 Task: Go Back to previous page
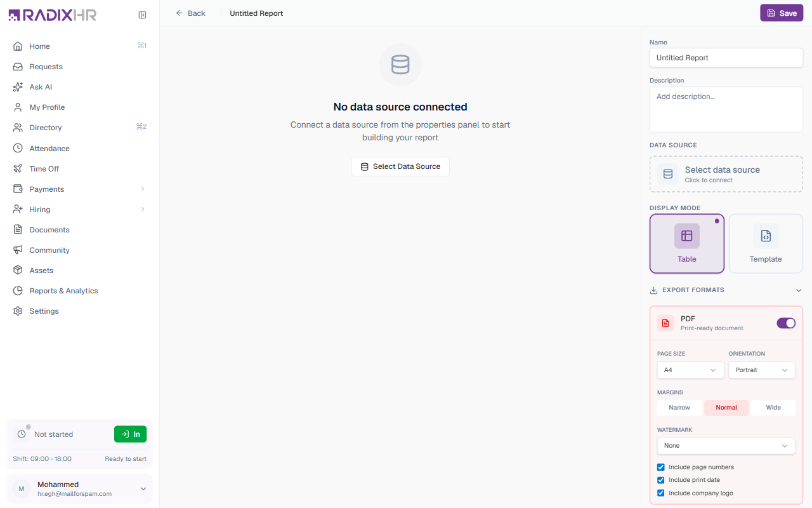click(190, 13)
